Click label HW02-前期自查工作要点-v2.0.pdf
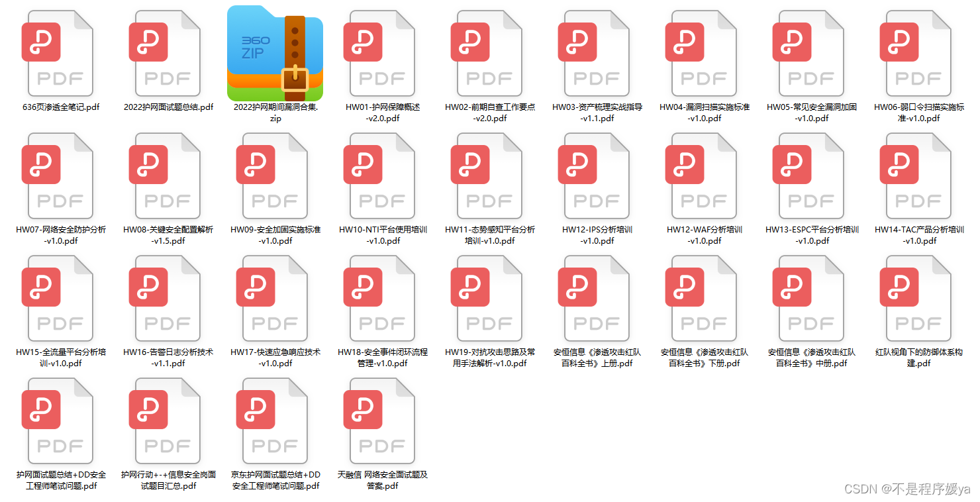Image resolution: width=980 pixels, height=502 pixels. pos(490,113)
